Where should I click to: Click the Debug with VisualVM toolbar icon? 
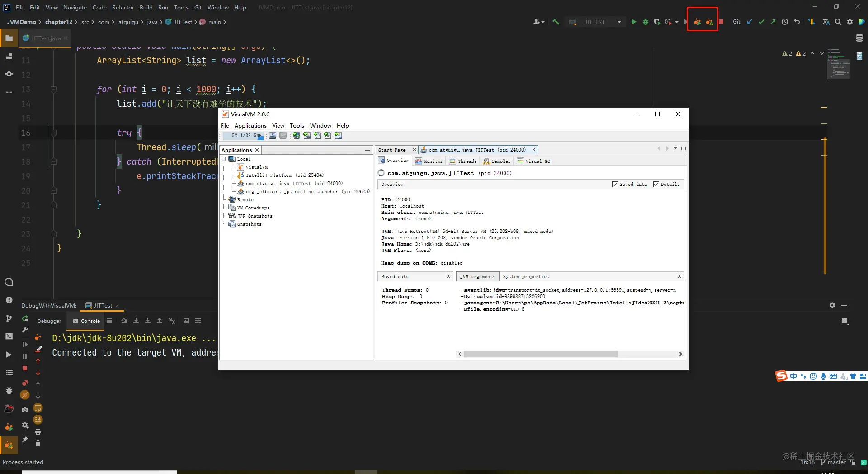pyautogui.click(x=709, y=22)
